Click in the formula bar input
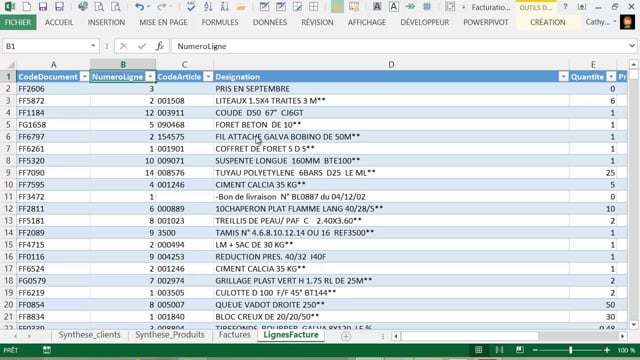The image size is (640, 360). (x=399, y=46)
